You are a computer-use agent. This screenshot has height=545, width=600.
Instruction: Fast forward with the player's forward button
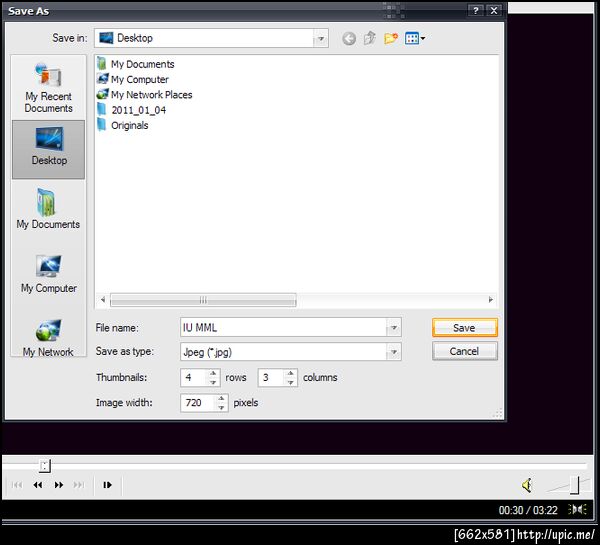tap(59, 485)
